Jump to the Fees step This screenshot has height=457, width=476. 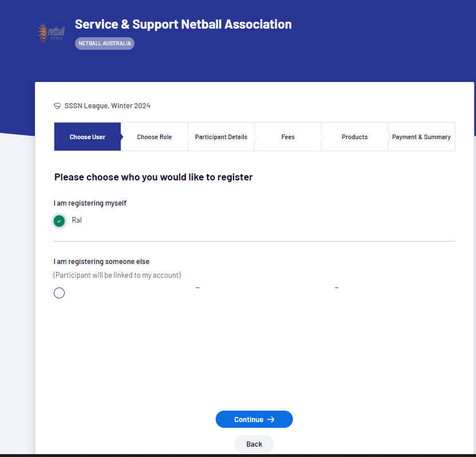[288, 137]
